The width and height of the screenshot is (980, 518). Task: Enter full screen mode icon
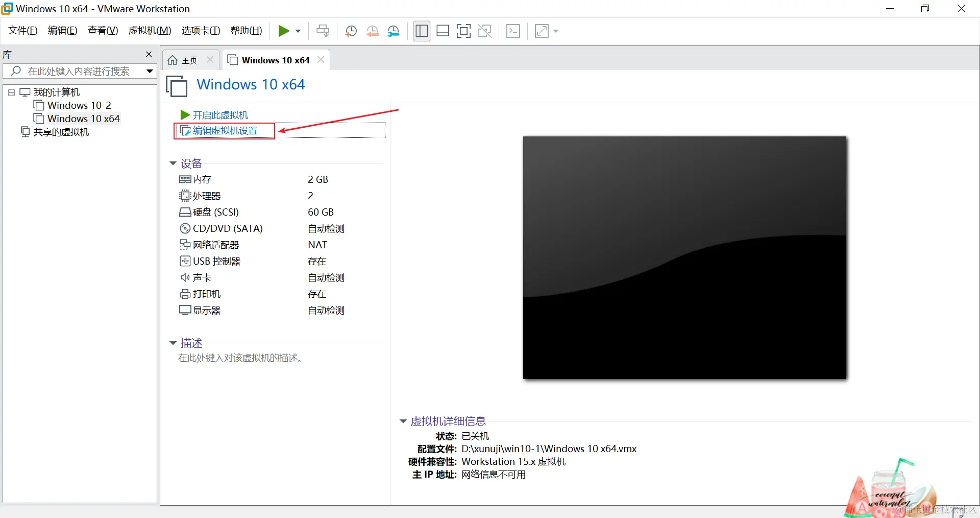pos(463,31)
